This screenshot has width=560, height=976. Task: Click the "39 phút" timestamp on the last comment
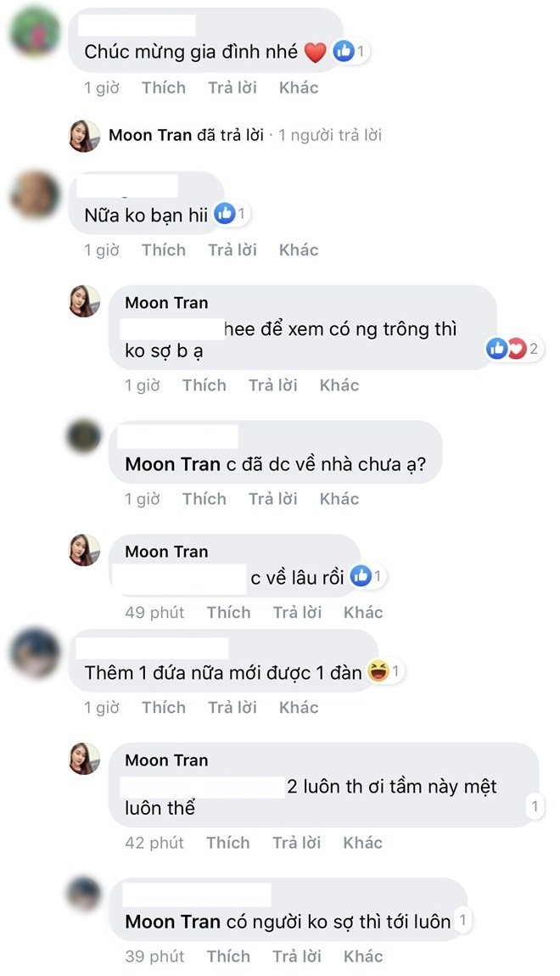coord(154,956)
